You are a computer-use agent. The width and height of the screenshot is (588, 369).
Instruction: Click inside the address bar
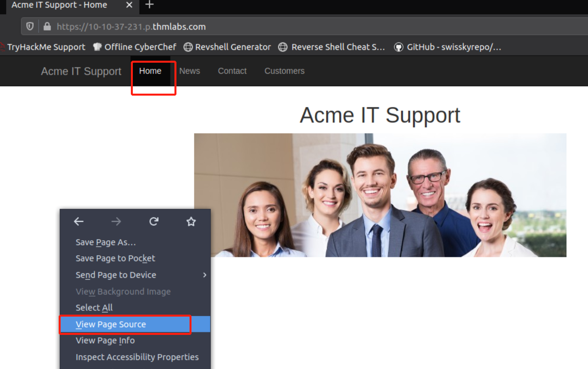(238, 26)
